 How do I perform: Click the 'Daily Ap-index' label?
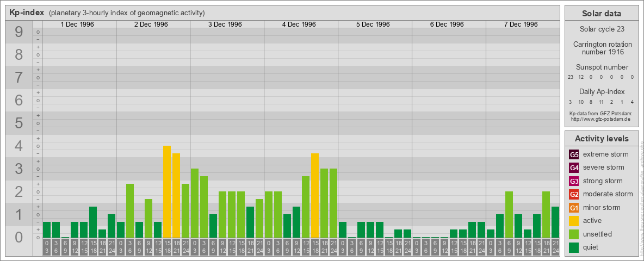601,91
